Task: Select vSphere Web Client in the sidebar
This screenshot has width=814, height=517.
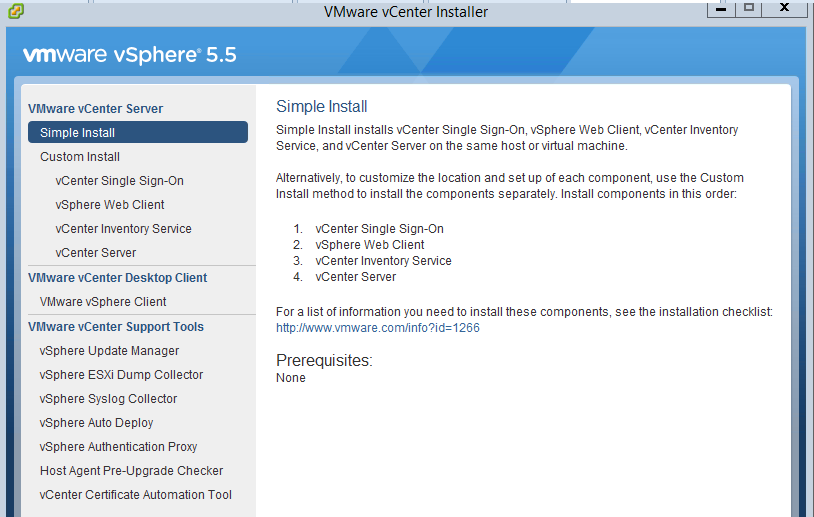Action: [110, 205]
